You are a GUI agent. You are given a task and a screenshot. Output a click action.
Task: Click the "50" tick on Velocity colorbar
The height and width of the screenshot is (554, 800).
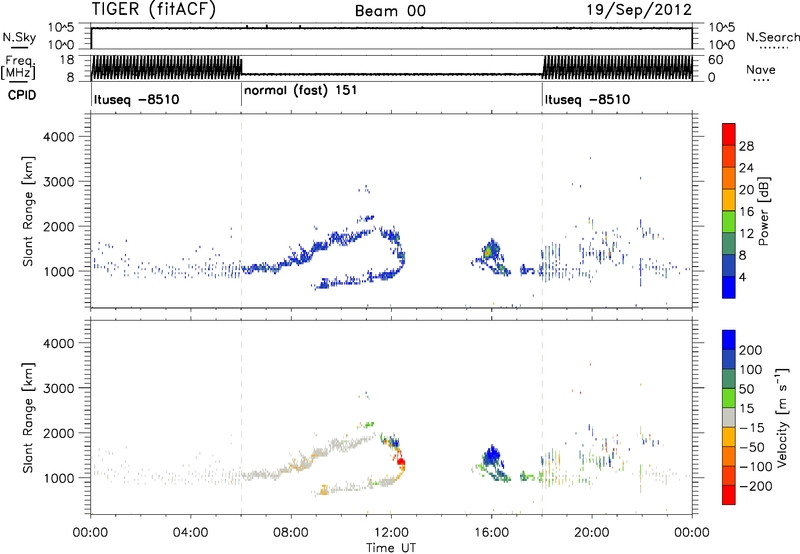coord(746,389)
